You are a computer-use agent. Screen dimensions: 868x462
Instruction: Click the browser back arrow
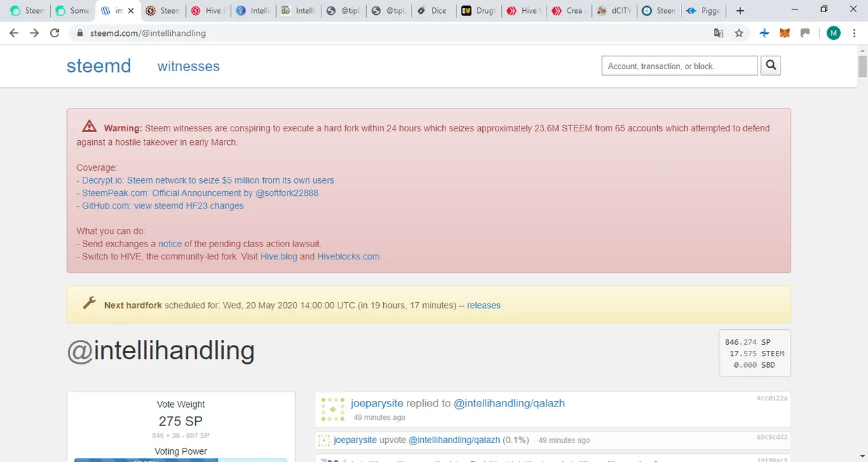(14, 33)
